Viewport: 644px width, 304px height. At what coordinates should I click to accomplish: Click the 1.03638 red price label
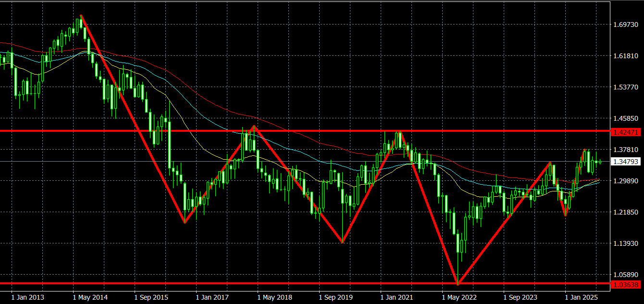[x=625, y=285]
